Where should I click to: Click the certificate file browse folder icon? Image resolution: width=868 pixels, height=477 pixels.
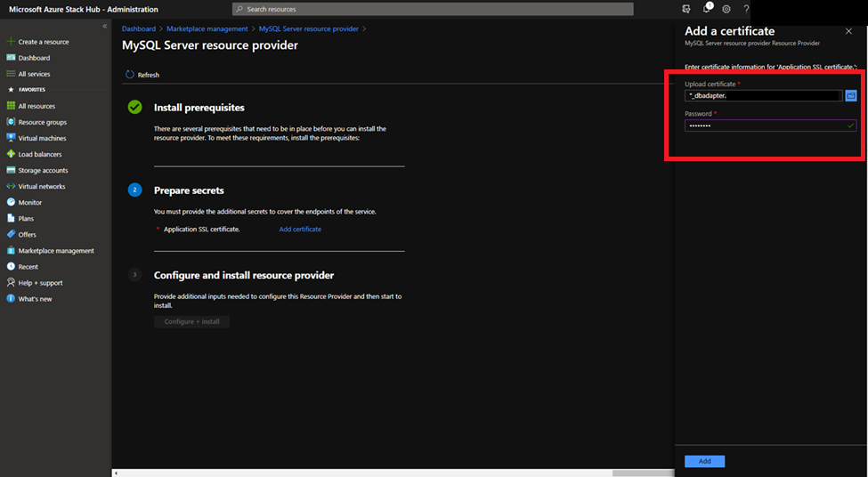851,96
